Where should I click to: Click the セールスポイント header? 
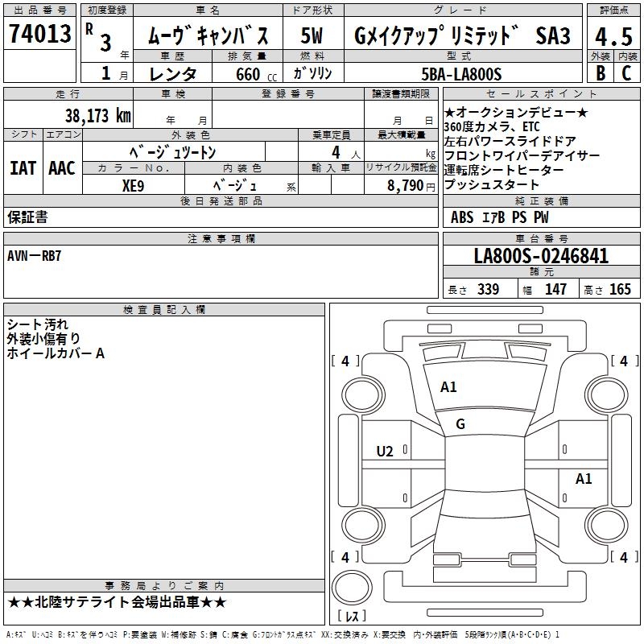pyautogui.click(x=541, y=93)
